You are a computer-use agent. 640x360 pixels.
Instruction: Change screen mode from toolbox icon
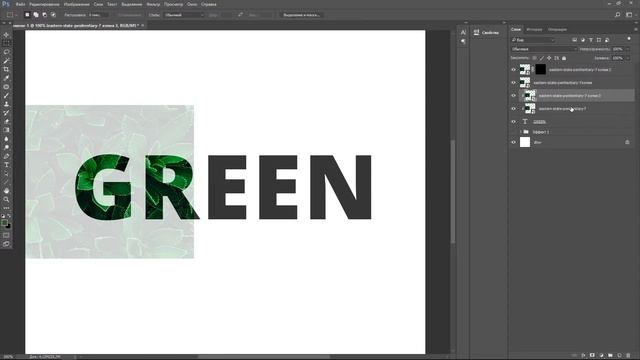(6, 244)
